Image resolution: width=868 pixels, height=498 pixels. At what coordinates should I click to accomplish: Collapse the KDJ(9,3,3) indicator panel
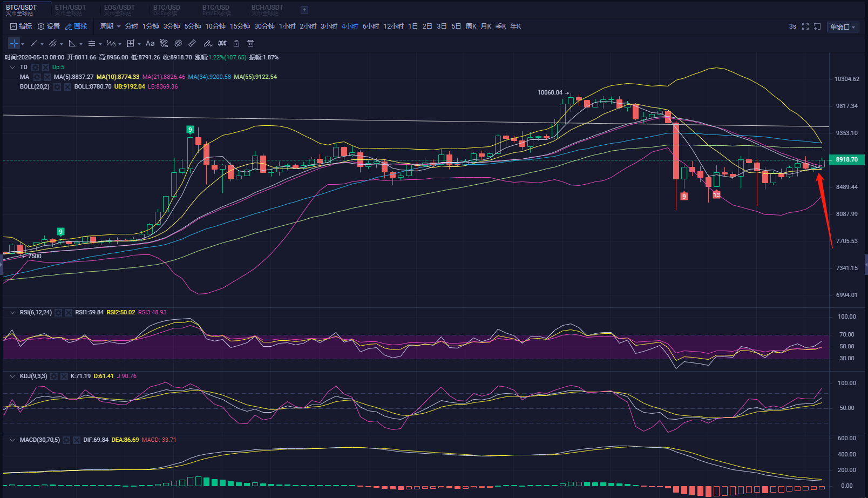[x=12, y=376]
